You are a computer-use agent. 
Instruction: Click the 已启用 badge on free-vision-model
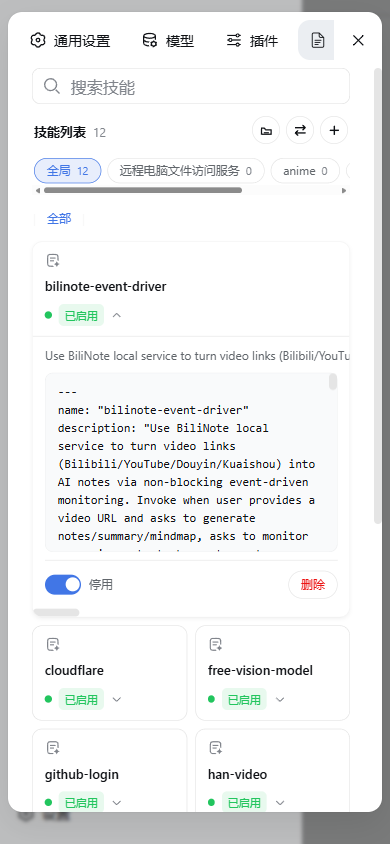(244, 699)
